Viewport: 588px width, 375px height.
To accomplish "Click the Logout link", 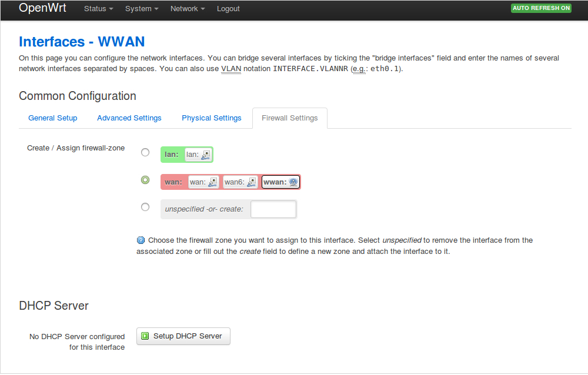I will coord(228,9).
